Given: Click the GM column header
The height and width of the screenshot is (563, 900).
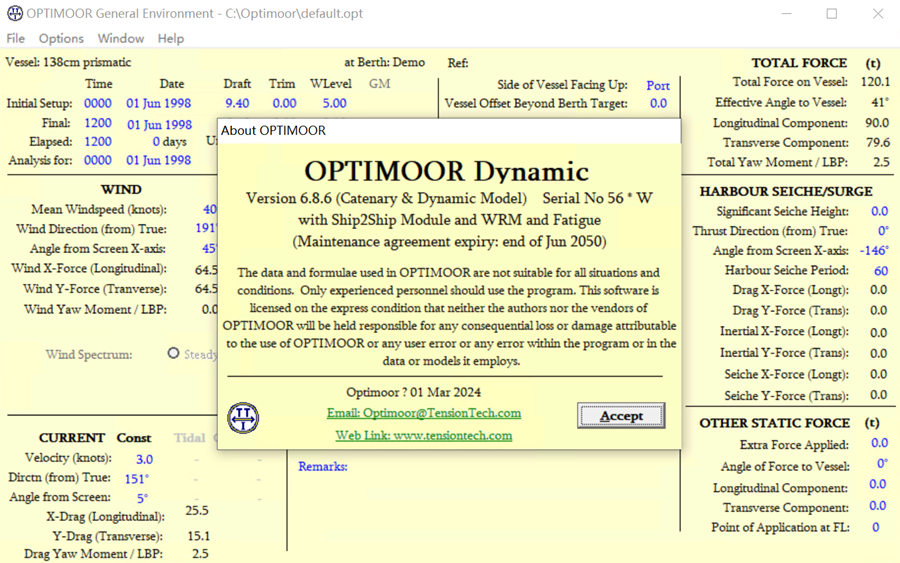Looking at the screenshot, I should 379,84.
